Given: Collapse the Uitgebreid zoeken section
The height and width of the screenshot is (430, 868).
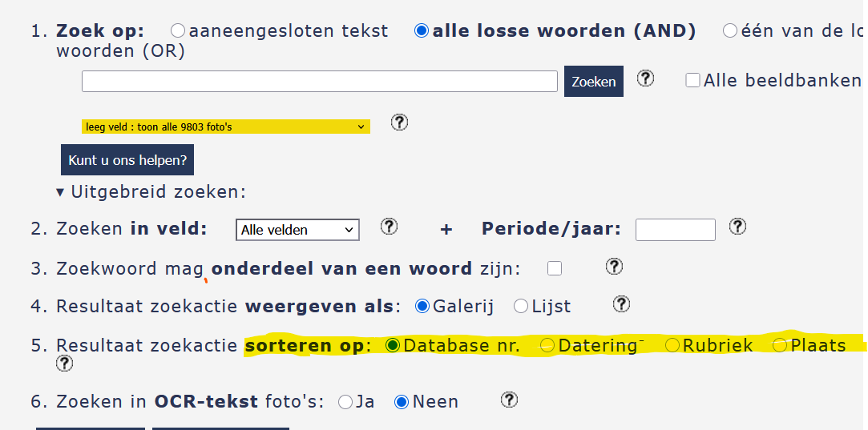Looking at the screenshot, I should coord(61,192).
